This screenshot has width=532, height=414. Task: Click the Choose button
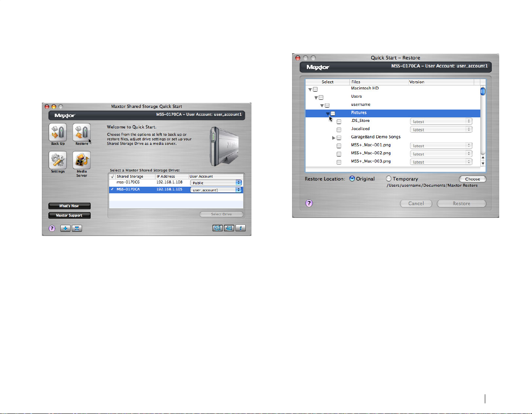tap(473, 179)
